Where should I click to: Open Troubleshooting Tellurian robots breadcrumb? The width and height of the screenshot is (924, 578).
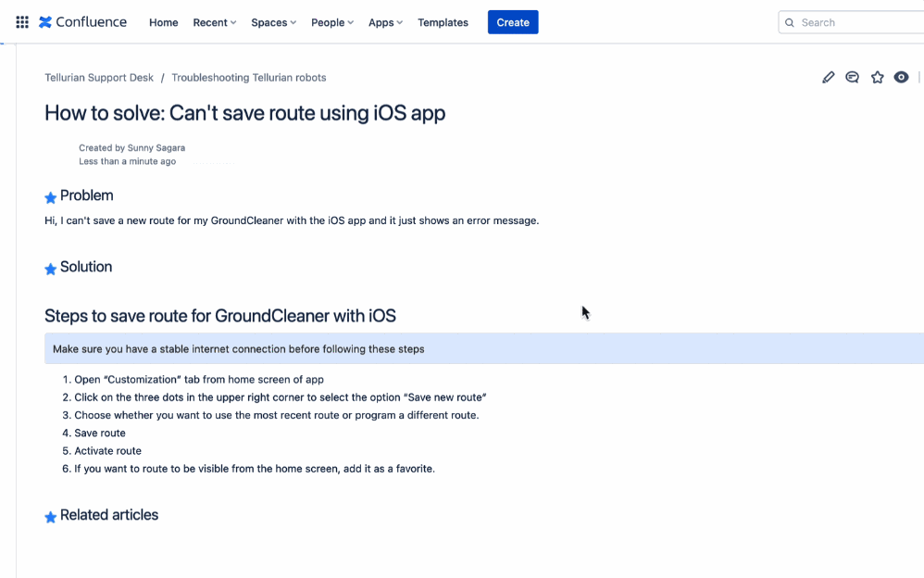[249, 78]
